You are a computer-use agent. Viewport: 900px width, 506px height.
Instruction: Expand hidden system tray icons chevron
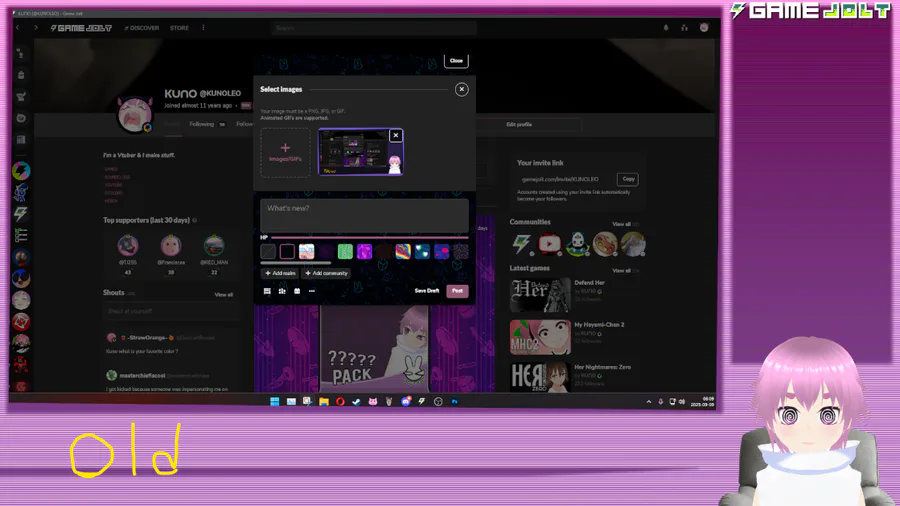click(x=649, y=402)
